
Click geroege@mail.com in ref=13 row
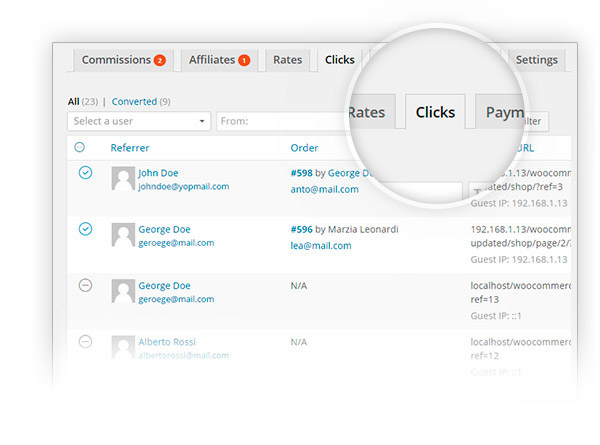[176, 299]
